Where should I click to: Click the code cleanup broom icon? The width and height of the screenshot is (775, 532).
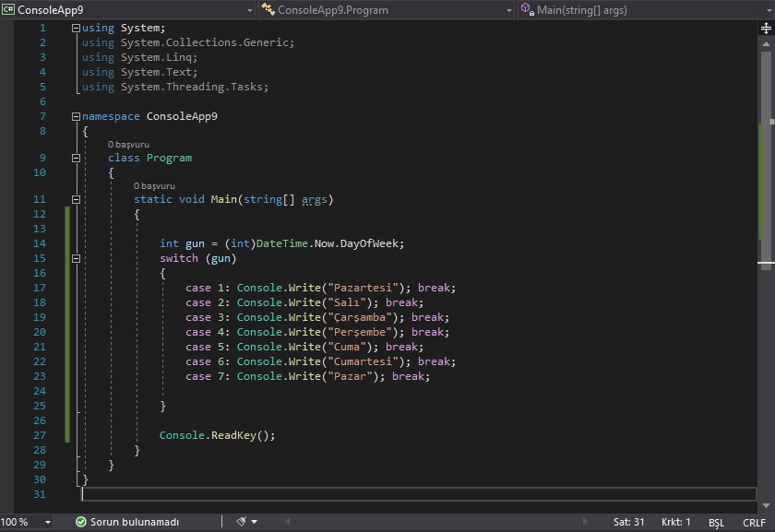241,522
